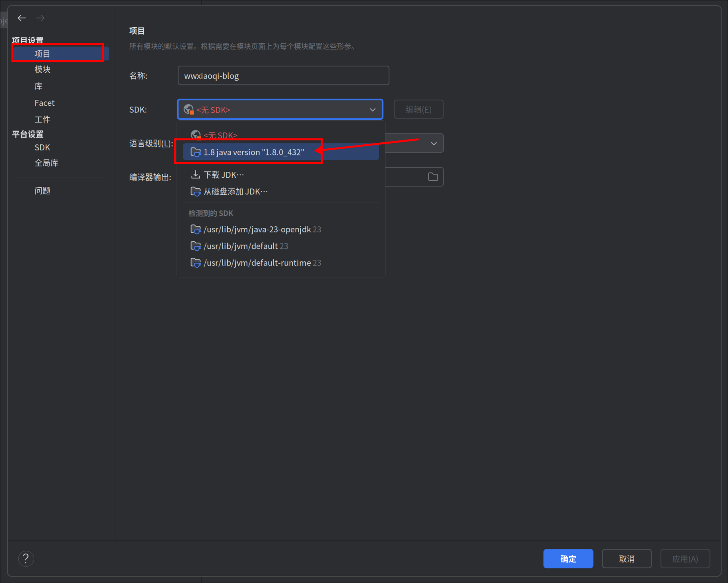Screen dimensions: 728x583
Task: Select detected SDK /usr/lib/jvm/java-23-openjdk
Action: point(257,229)
